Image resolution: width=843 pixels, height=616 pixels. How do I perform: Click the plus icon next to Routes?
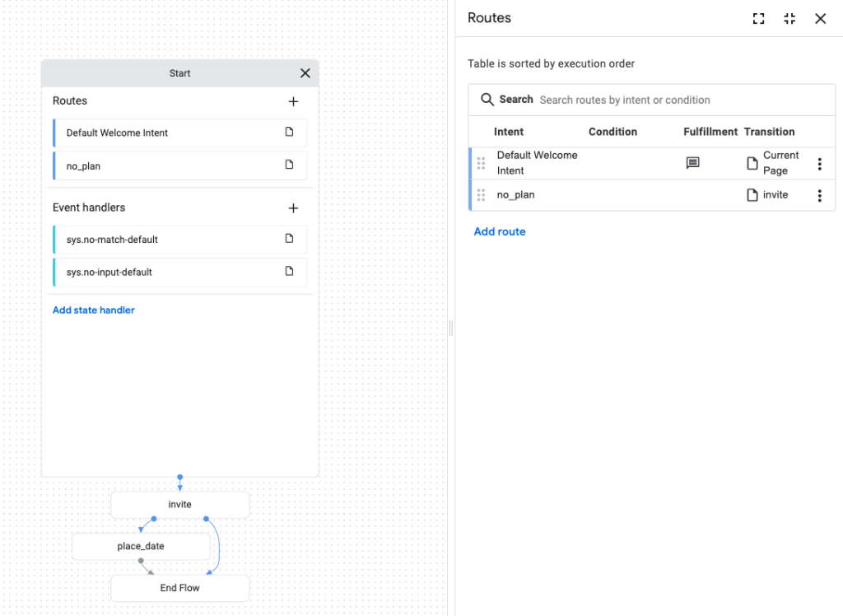coord(293,101)
